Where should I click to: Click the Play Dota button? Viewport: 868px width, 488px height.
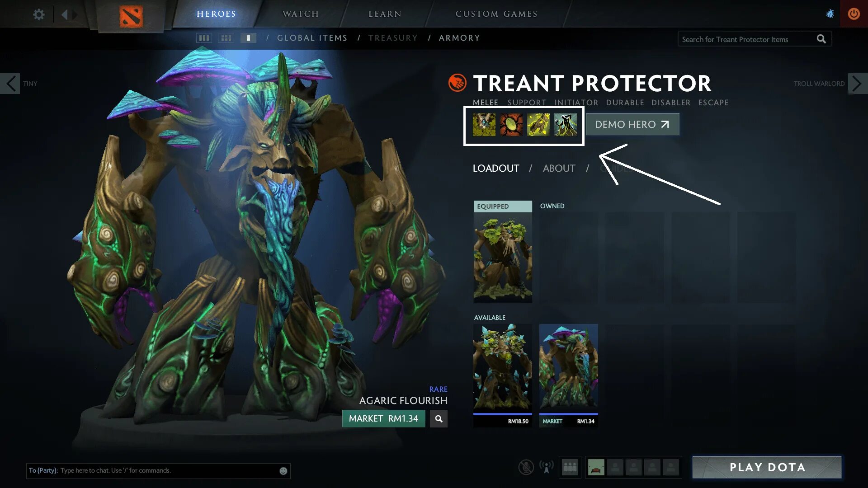tap(767, 467)
